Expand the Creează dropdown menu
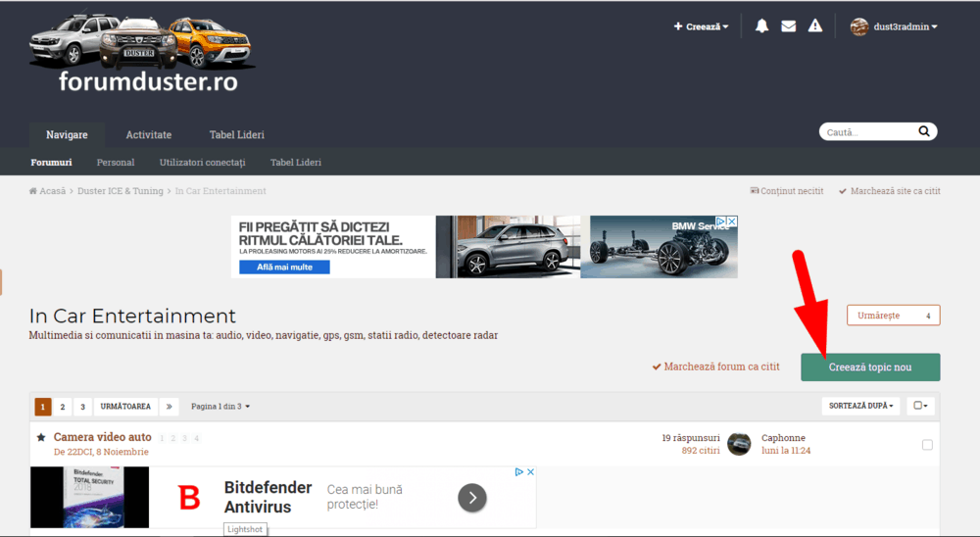980x537 pixels. [701, 26]
